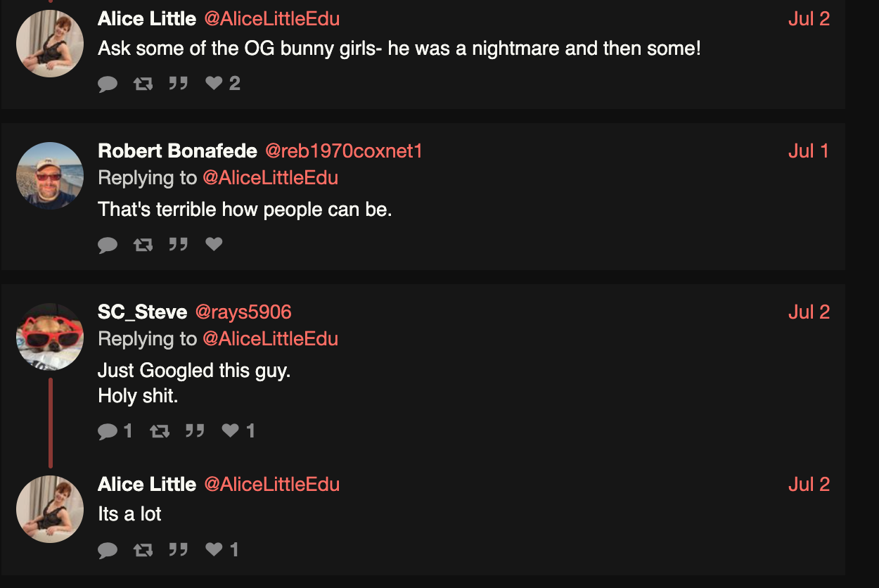The width and height of the screenshot is (879, 588).
Task: Quote Robert Bonafede's tweet
Action: pyautogui.click(x=179, y=244)
